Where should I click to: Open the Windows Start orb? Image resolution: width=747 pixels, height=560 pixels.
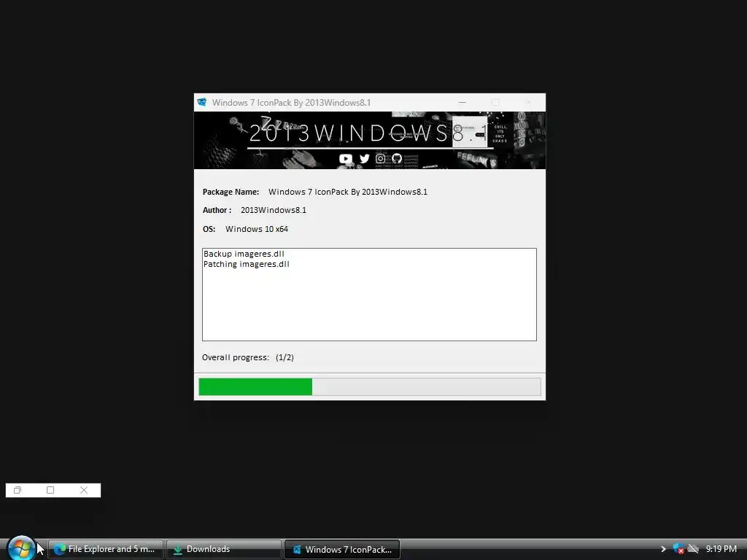click(21, 548)
